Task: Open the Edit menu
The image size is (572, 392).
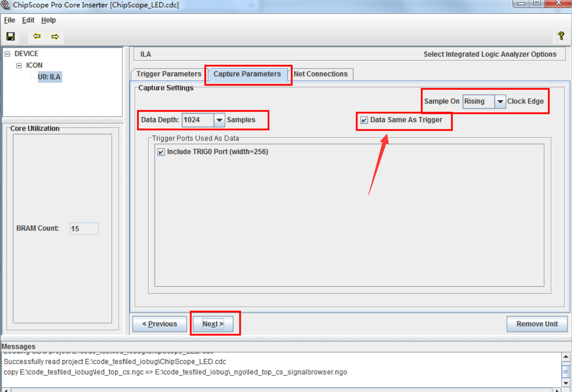Action: [28, 20]
